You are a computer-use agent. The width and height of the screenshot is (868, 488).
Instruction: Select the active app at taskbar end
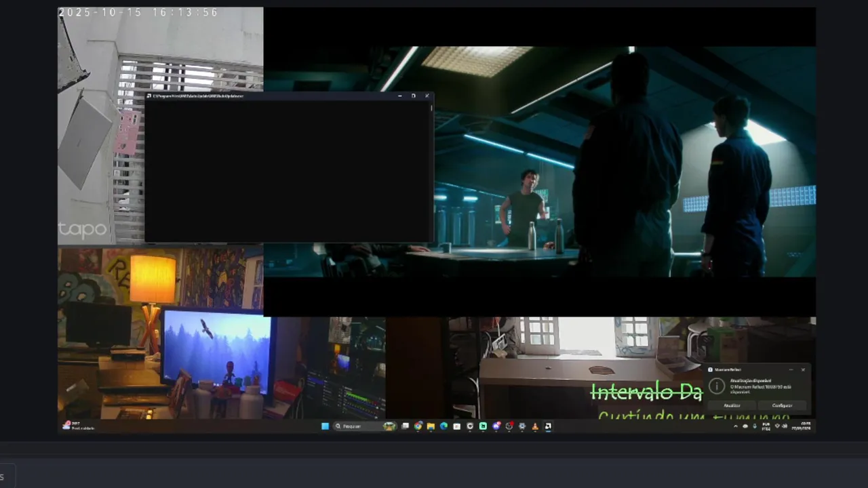(548, 426)
